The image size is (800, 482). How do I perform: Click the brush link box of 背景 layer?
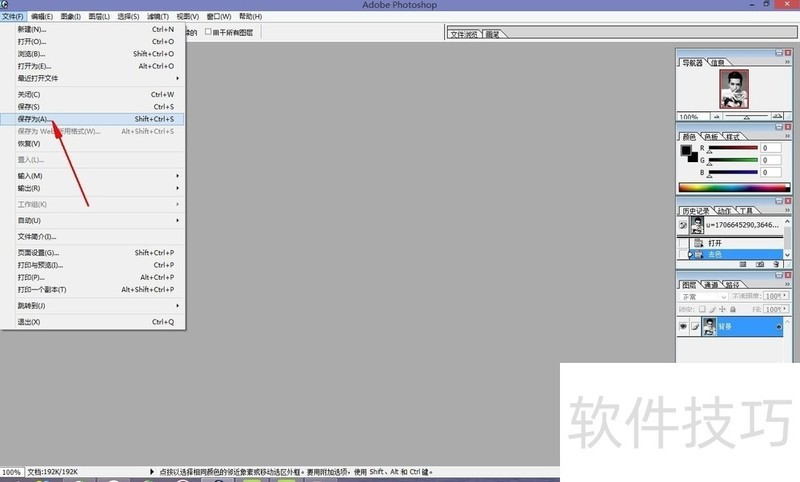695,326
